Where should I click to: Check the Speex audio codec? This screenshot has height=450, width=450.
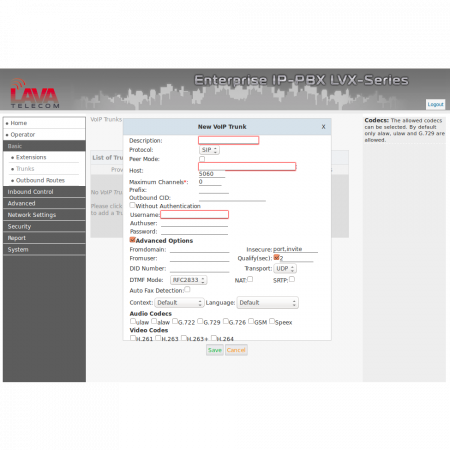(272, 321)
